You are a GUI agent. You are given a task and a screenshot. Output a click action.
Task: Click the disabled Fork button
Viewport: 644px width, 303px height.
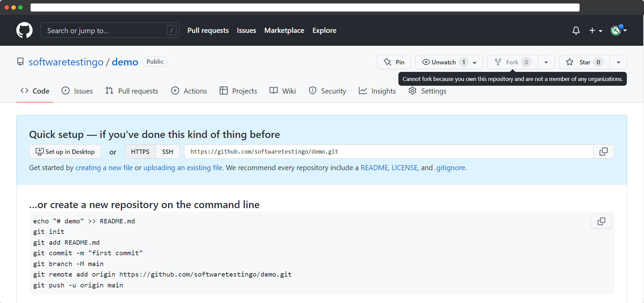[512, 62]
